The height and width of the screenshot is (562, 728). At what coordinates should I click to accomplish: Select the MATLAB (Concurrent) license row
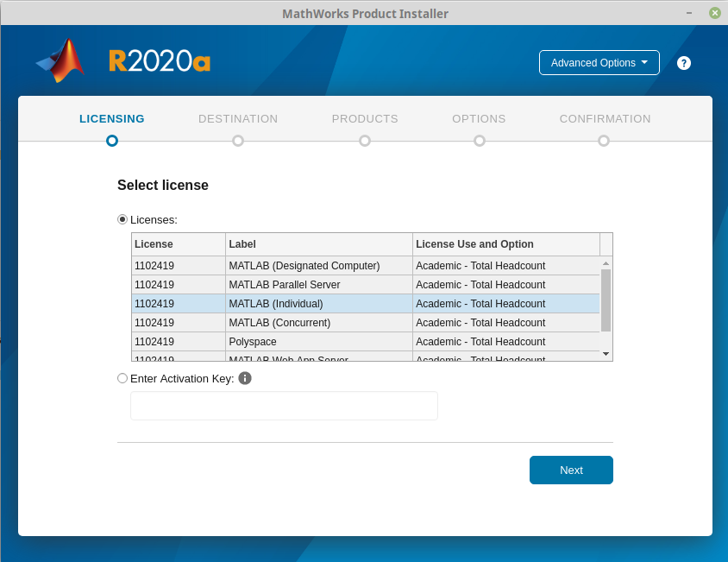click(x=366, y=323)
